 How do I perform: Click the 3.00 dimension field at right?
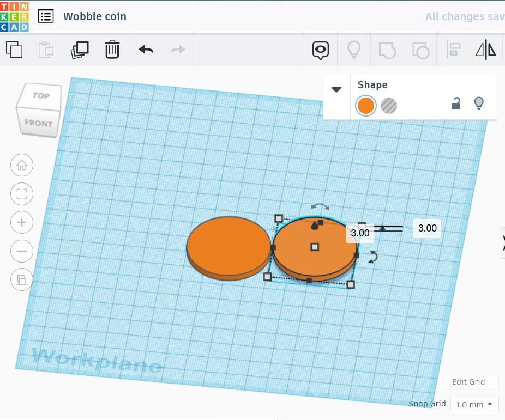pos(428,228)
